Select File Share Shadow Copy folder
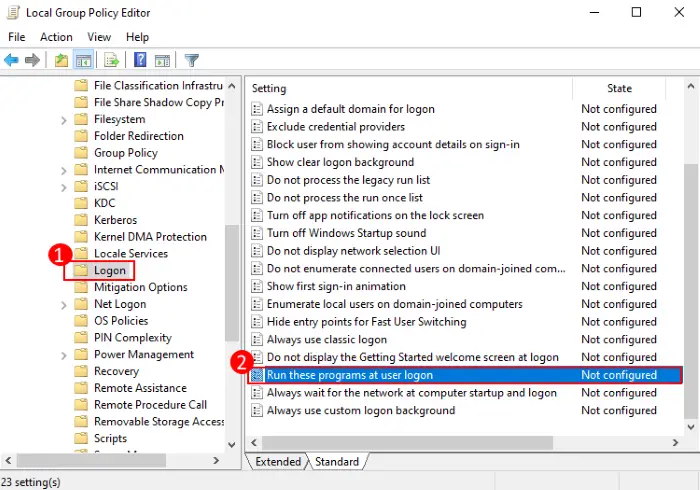Viewport: 700px width, 490px height. pos(158,102)
